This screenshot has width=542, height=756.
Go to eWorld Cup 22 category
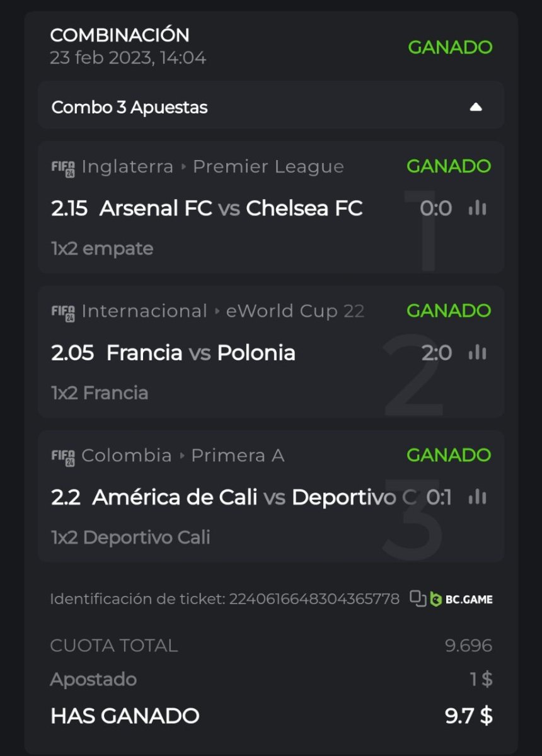pyautogui.click(x=294, y=311)
